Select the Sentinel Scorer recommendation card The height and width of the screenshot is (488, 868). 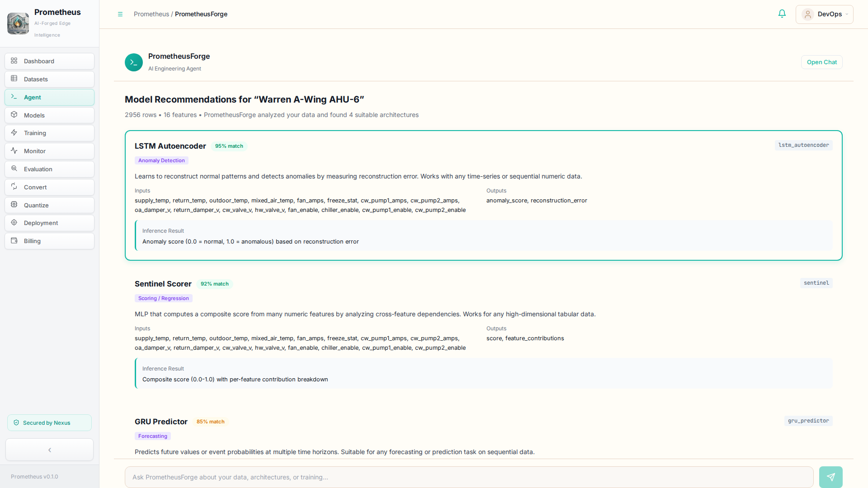[x=483, y=333]
